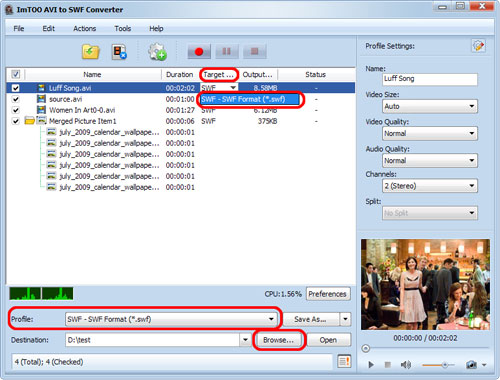
Task: Click the Merged Picture Item1 folder icon
Action: (x=30, y=121)
